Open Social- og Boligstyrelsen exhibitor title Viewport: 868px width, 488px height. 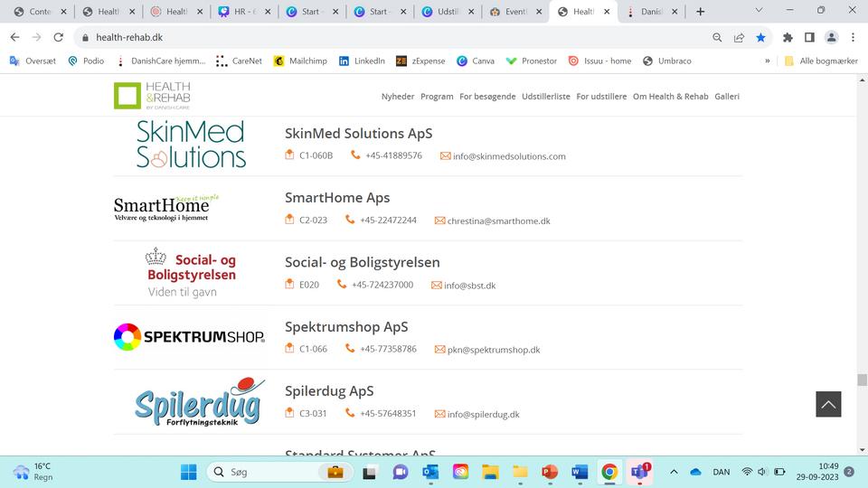[x=363, y=262]
